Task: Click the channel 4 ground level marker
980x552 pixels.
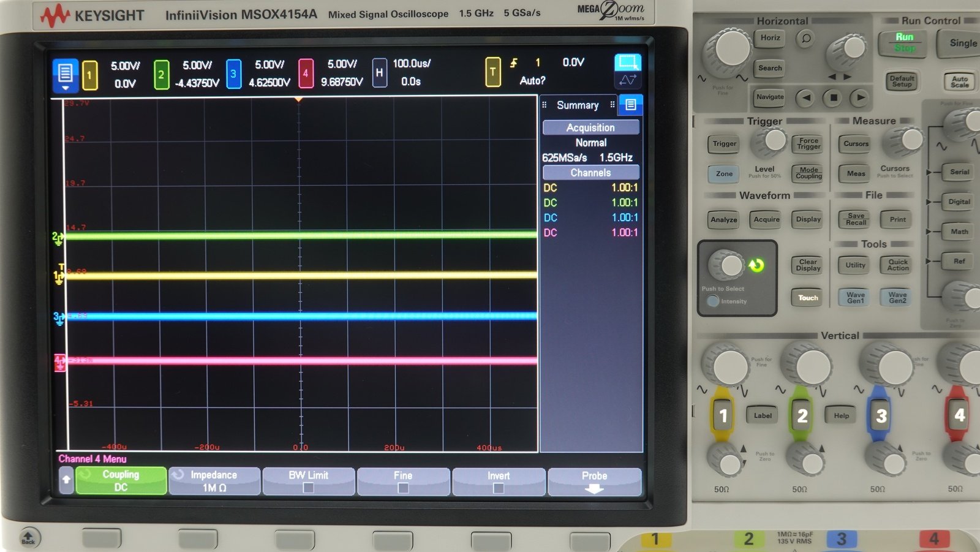Action: tap(59, 362)
